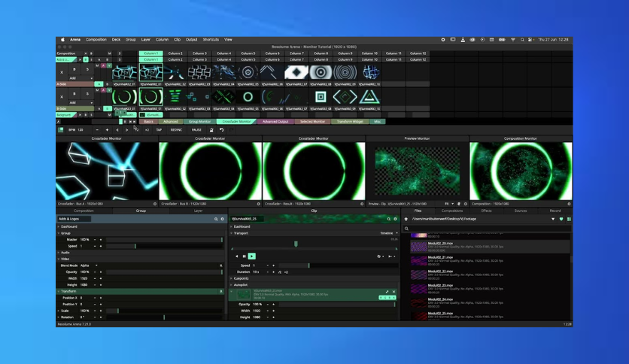
Task: Open the B-Side layer Add blend dropdown
Action: 81,102
